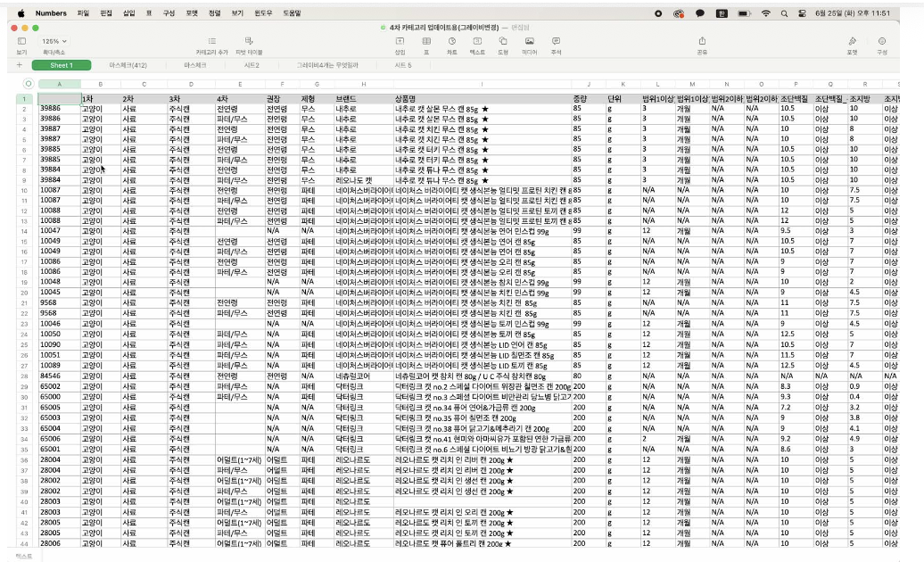
Task: Open the 윈도우 menu
Action: coord(263,13)
